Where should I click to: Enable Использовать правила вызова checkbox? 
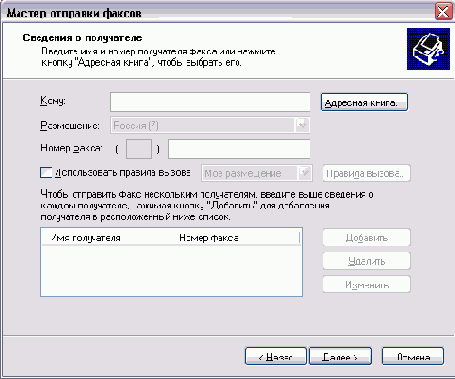point(46,173)
